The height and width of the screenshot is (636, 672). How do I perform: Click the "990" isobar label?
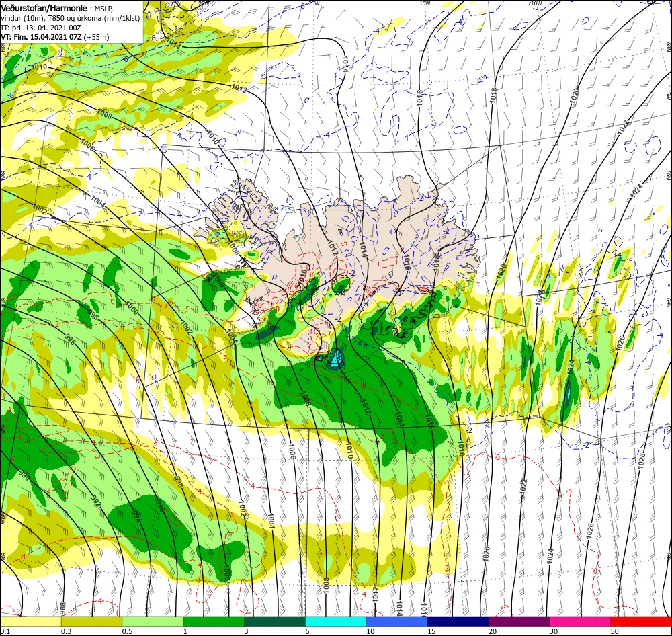[x=26, y=475]
